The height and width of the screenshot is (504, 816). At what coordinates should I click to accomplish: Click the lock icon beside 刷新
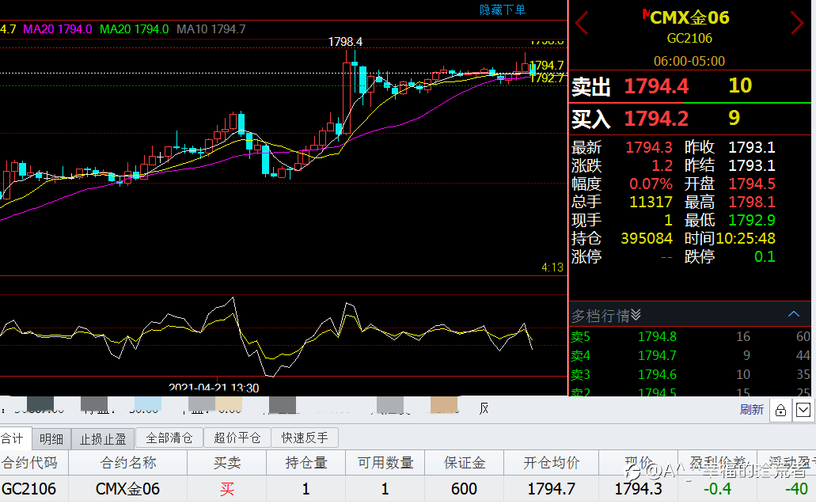click(x=780, y=411)
